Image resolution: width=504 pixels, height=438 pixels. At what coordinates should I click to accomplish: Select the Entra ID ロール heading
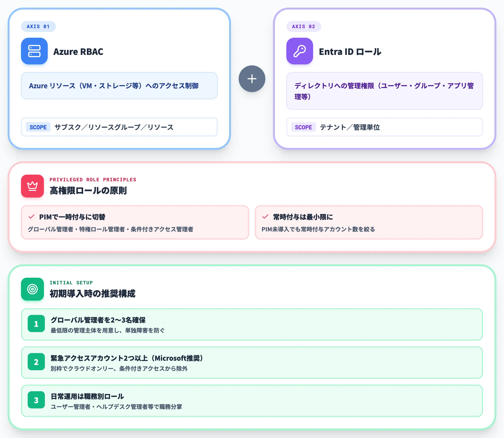[x=350, y=52]
